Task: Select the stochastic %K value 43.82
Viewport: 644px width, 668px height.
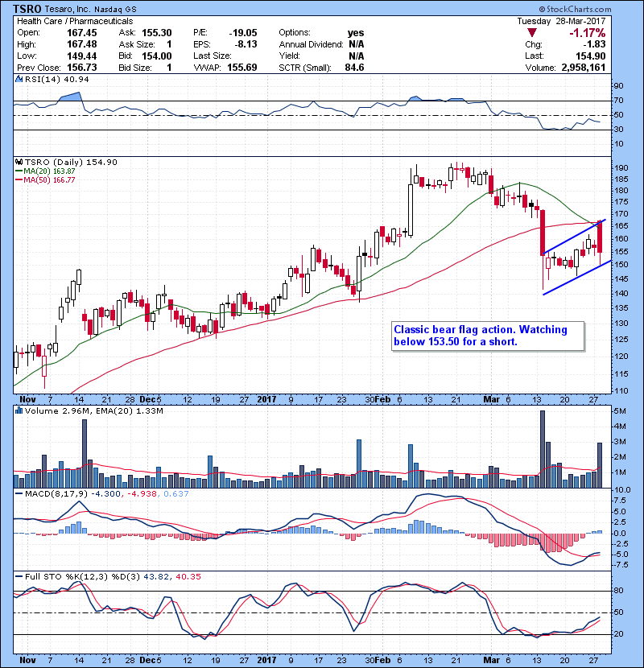Action: point(157,577)
